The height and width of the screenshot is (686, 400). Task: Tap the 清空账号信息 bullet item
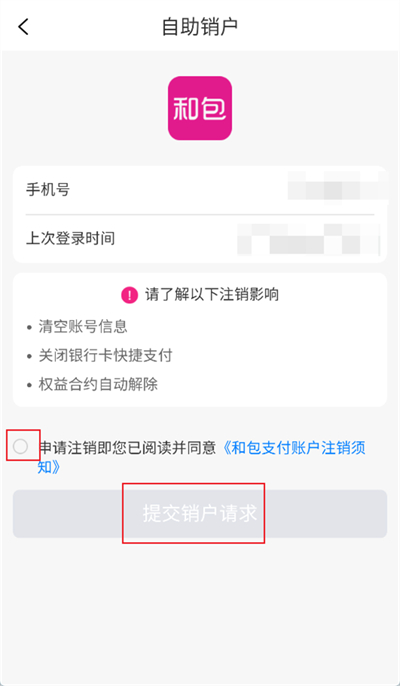[x=83, y=326]
